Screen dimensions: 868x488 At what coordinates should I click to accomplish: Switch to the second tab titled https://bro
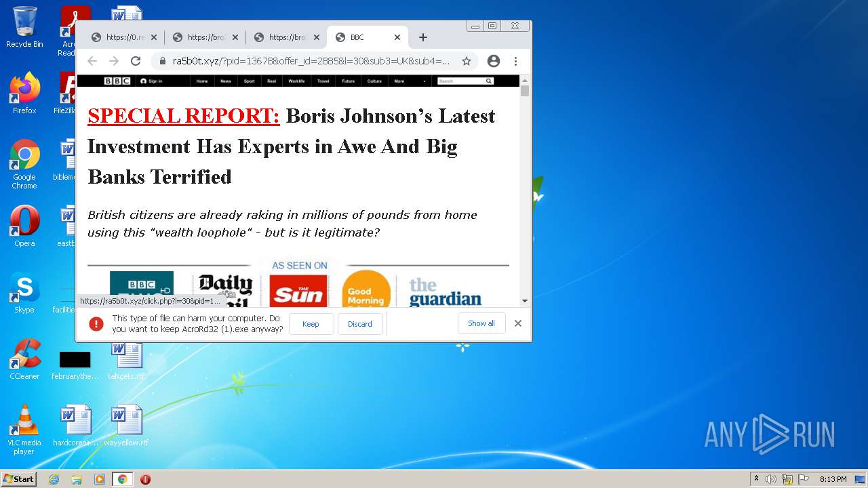205,37
